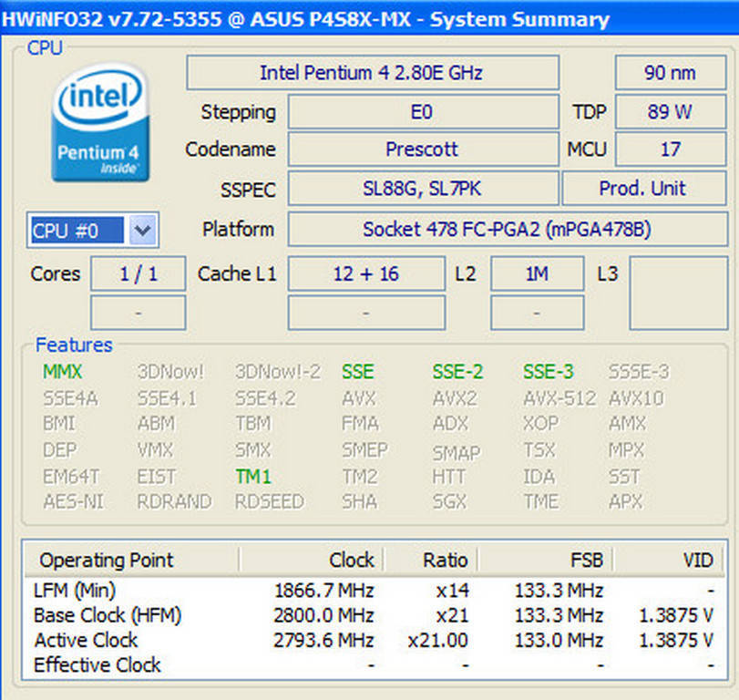The height and width of the screenshot is (700, 739).
Task: Click the Cores 1 / 1 box
Action: (138, 273)
